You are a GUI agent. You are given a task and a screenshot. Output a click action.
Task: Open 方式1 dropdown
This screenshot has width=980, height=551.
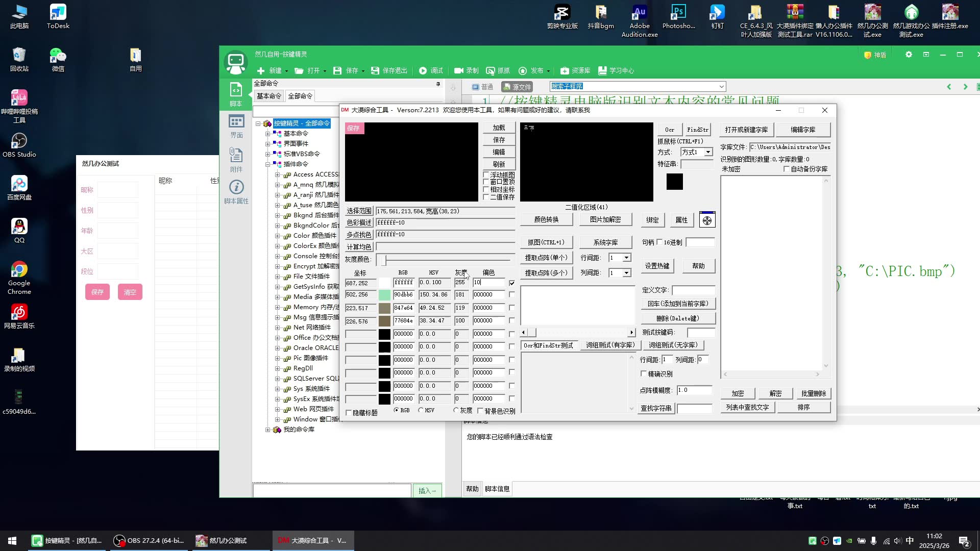coord(708,152)
